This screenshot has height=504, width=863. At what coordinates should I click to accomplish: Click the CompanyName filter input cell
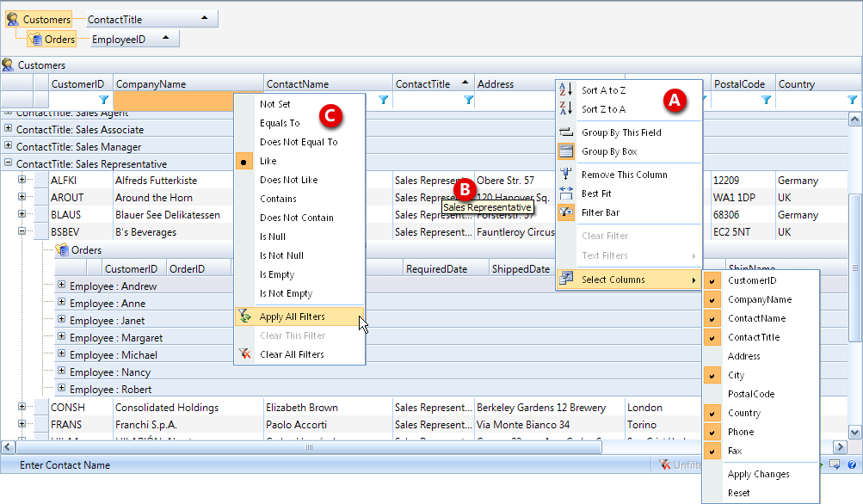[173, 100]
